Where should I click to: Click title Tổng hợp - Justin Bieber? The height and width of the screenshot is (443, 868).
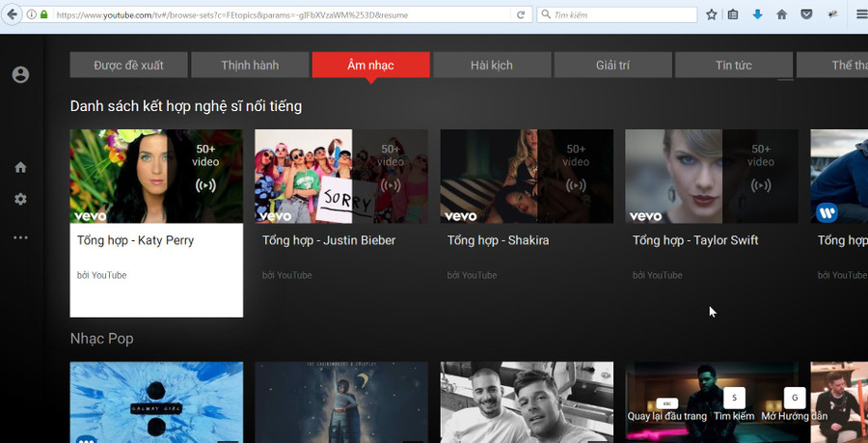(329, 240)
